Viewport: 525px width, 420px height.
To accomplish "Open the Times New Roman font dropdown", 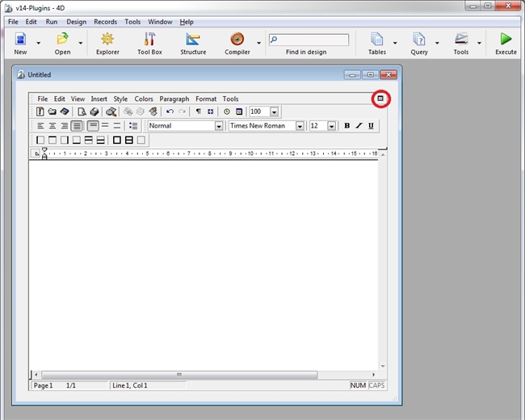I will pos(299,126).
